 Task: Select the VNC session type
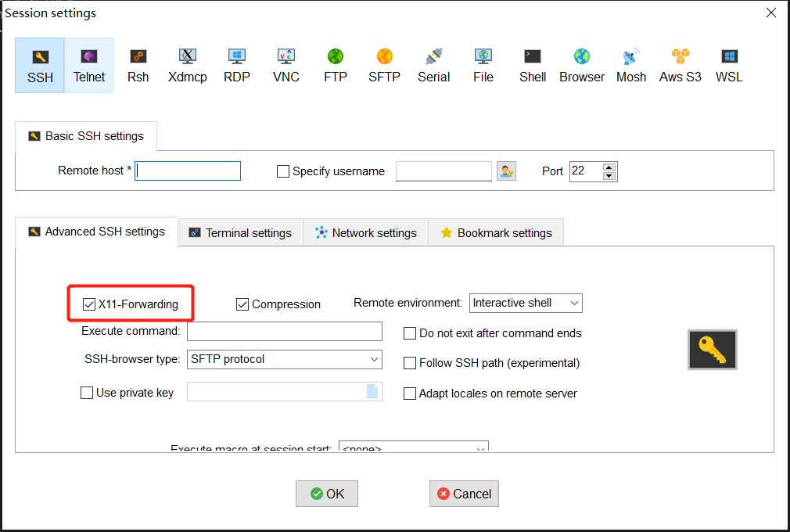tap(285, 66)
